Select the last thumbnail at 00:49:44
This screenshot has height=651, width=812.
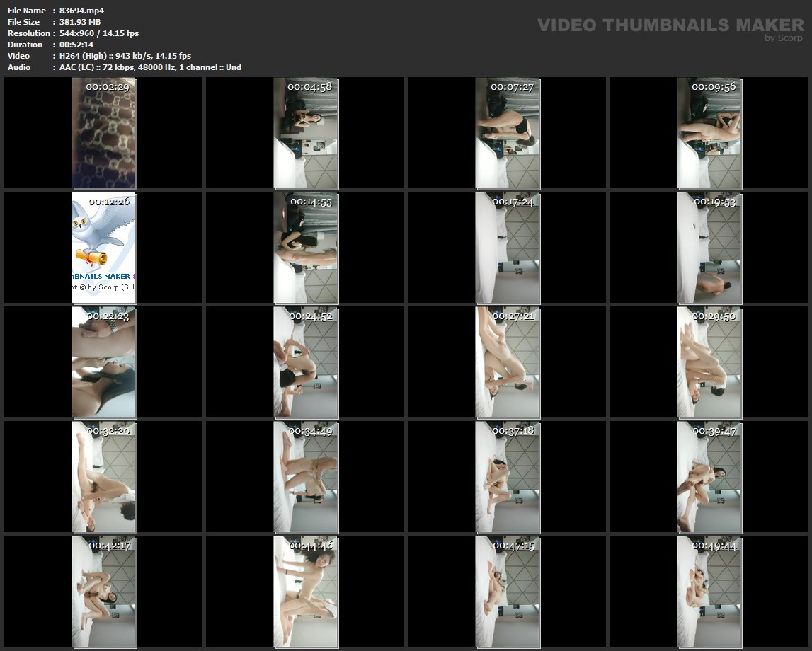[x=709, y=592]
